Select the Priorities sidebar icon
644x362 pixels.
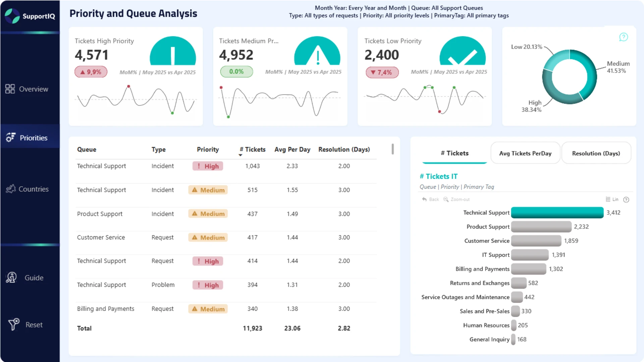click(x=10, y=137)
